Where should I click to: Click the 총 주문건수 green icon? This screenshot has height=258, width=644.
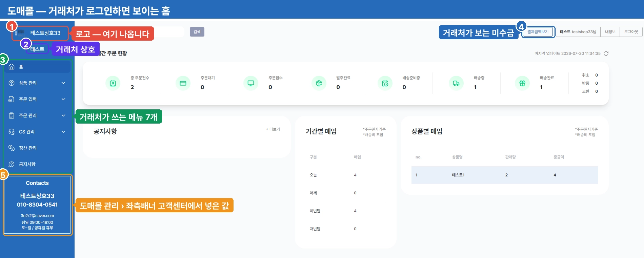[113, 83]
